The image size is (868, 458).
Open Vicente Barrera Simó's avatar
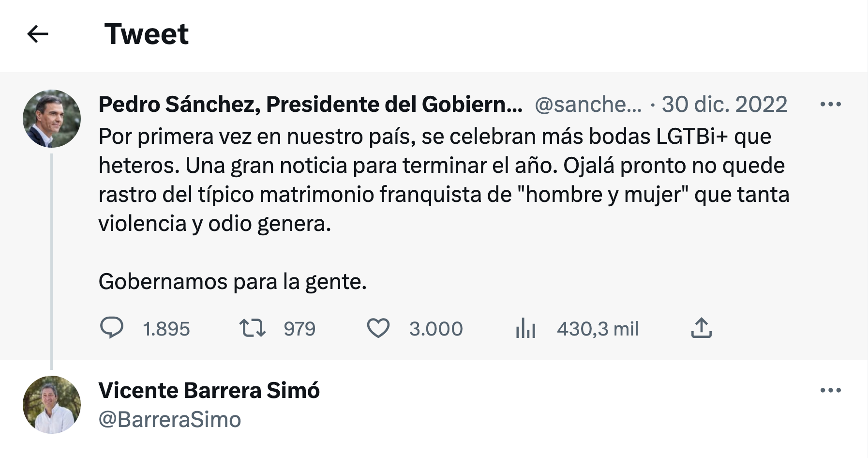(x=52, y=404)
